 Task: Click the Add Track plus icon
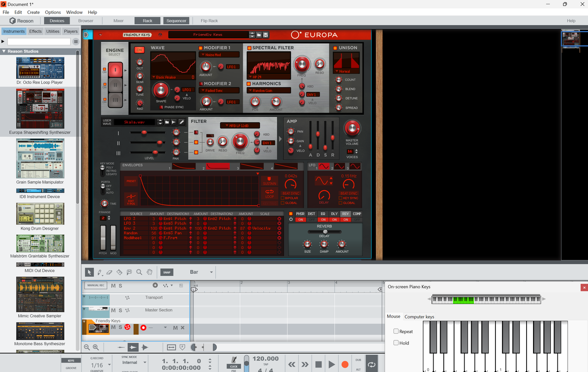tap(155, 286)
